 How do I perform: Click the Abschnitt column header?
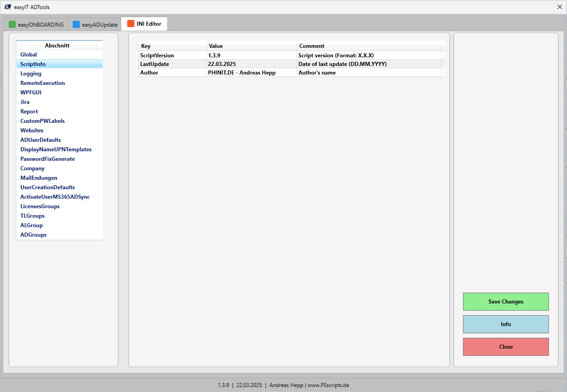click(57, 46)
